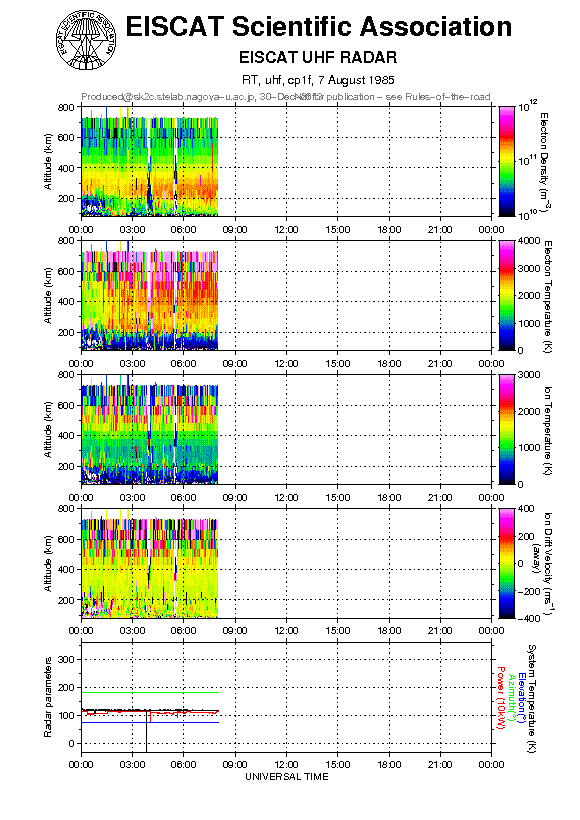Click the blue elevation line in radar parameters
The height and width of the screenshot is (820, 580).
pyautogui.click(x=150, y=722)
